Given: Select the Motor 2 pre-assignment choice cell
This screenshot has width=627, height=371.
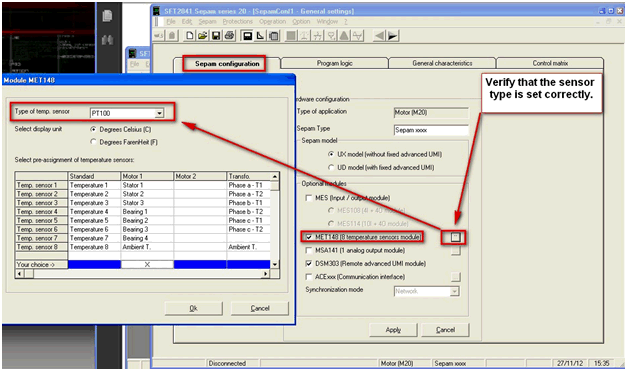Looking at the screenshot, I should coord(200,264).
